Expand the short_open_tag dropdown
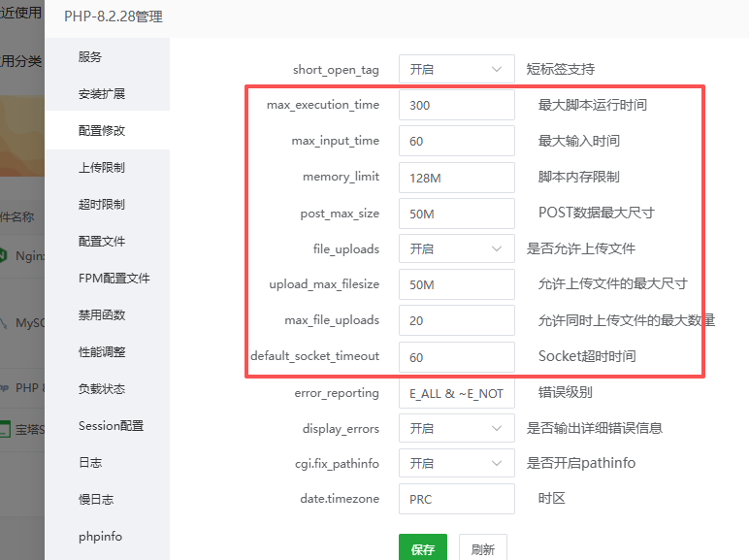 pos(457,69)
